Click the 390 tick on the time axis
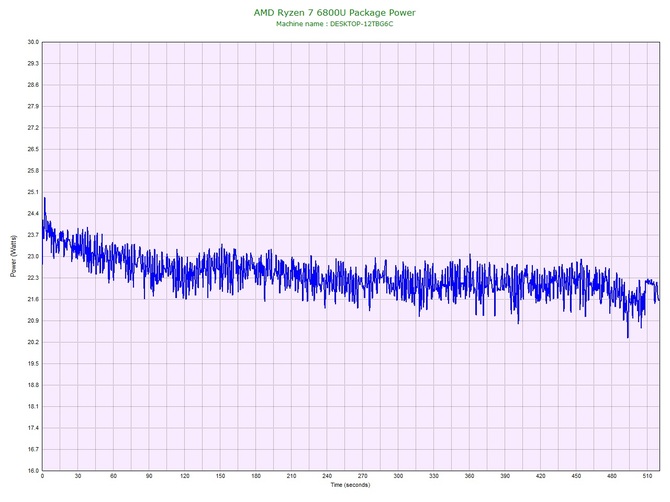This screenshot has height=502, width=670. click(x=505, y=476)
